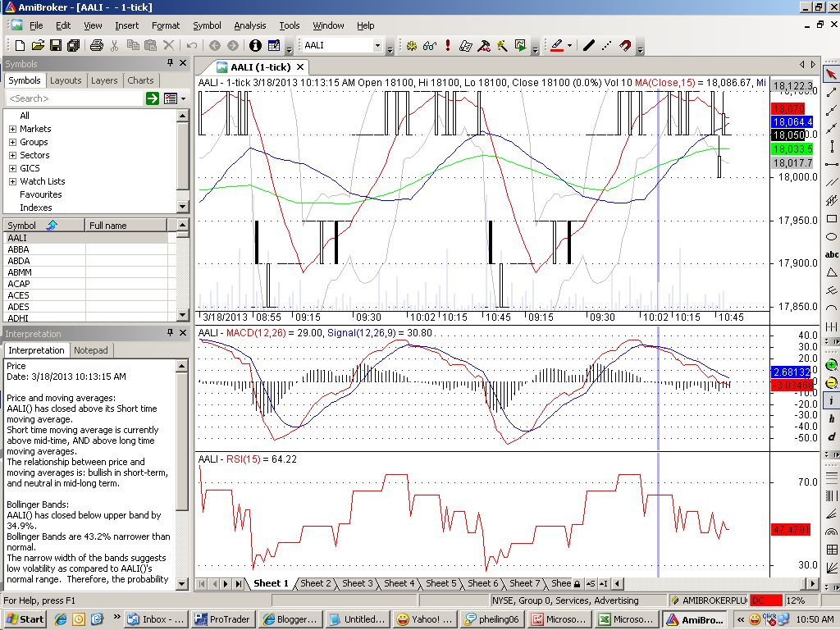840x630 pixels.
Task: Save using the floppy disk icon
Action: coord(55,46)
